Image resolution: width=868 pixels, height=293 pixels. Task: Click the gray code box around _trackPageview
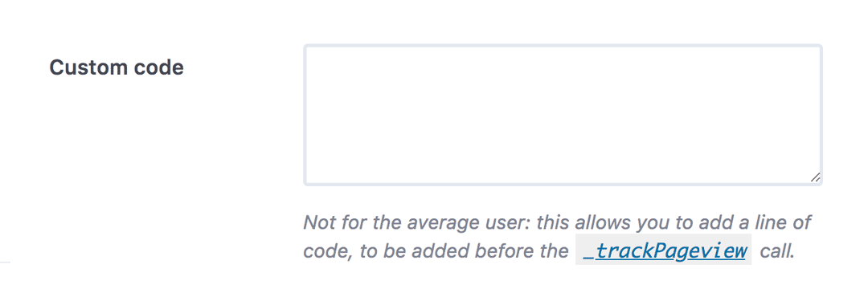coord(664,250)
